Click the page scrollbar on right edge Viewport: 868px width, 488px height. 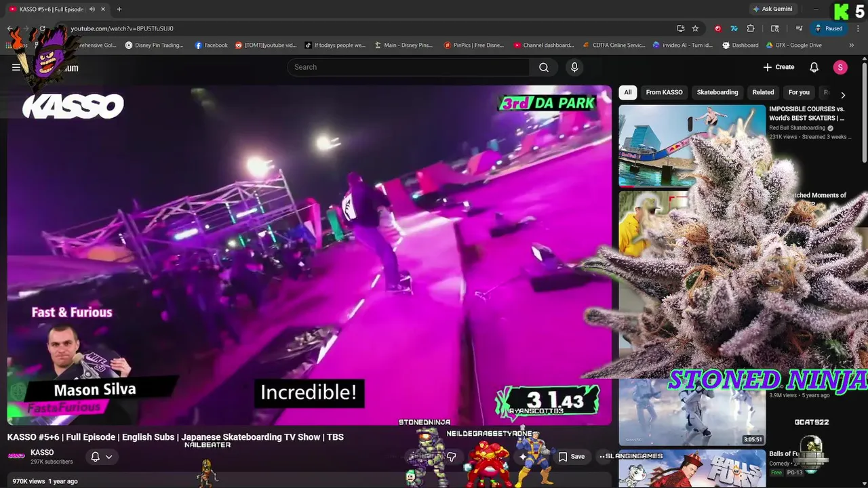865,112
